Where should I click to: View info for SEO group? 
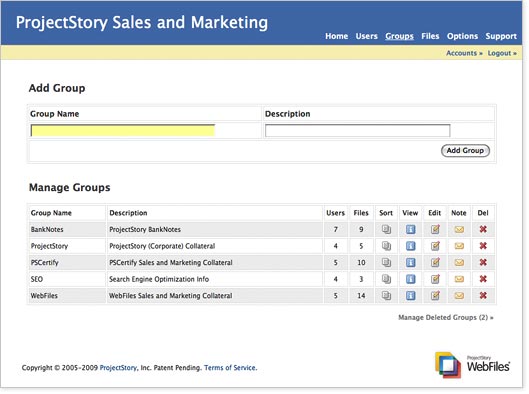410,279
